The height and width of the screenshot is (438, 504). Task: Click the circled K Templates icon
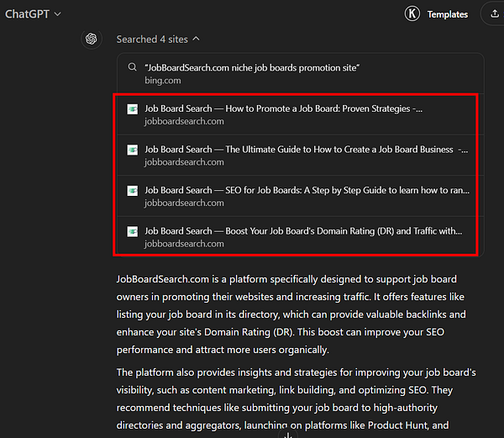(x=412, y=14)
